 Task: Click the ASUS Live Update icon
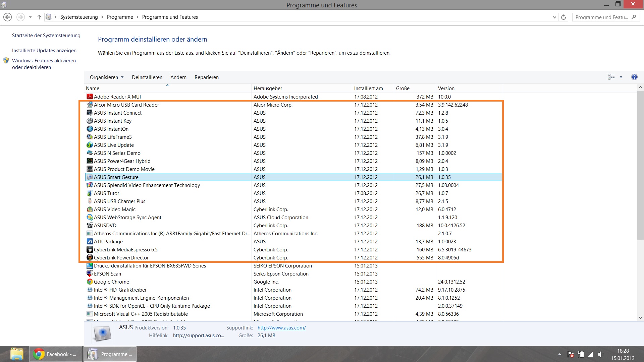tap(90, 145)
